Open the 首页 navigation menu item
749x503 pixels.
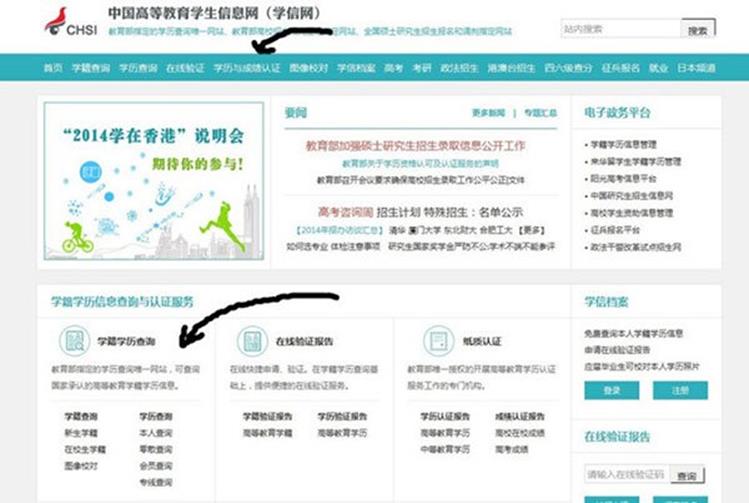(53, 68)
